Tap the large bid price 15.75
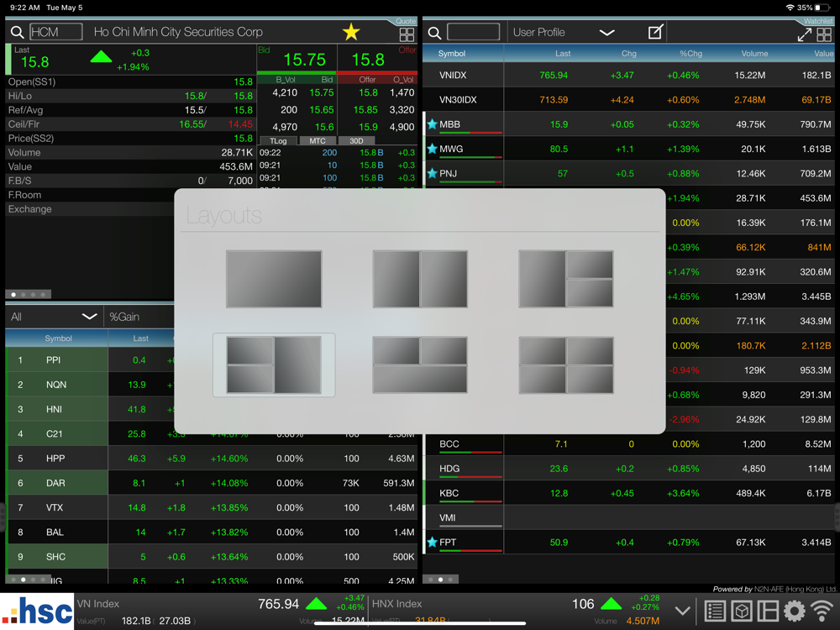The width and height of the screenshot is (840, 630). pyautogui.click(x=304, y=60)
